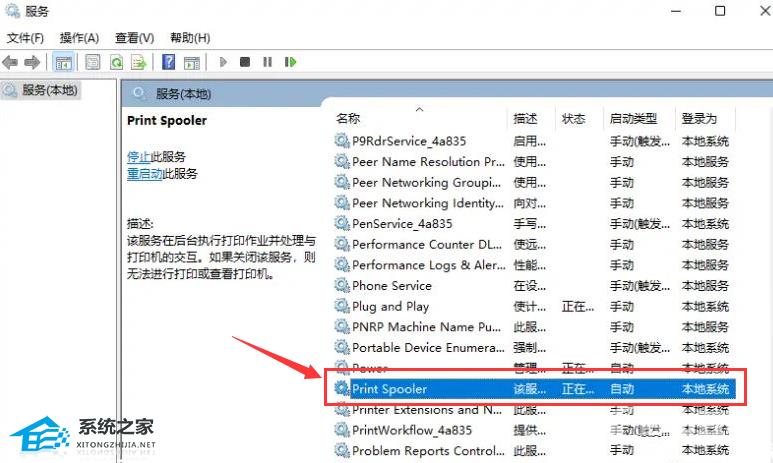773x463 pixels.
Task: Click the 重启动 service link
Action: [144, 174]
